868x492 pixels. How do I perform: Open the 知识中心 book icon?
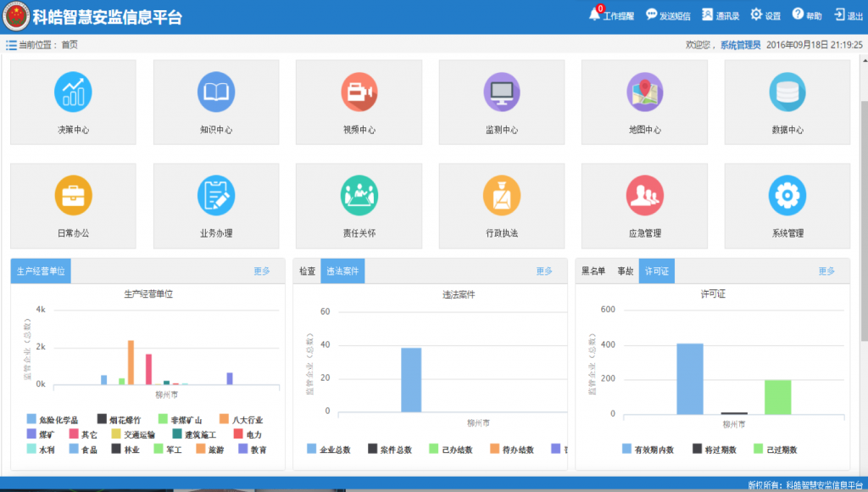tap(216, 92)
